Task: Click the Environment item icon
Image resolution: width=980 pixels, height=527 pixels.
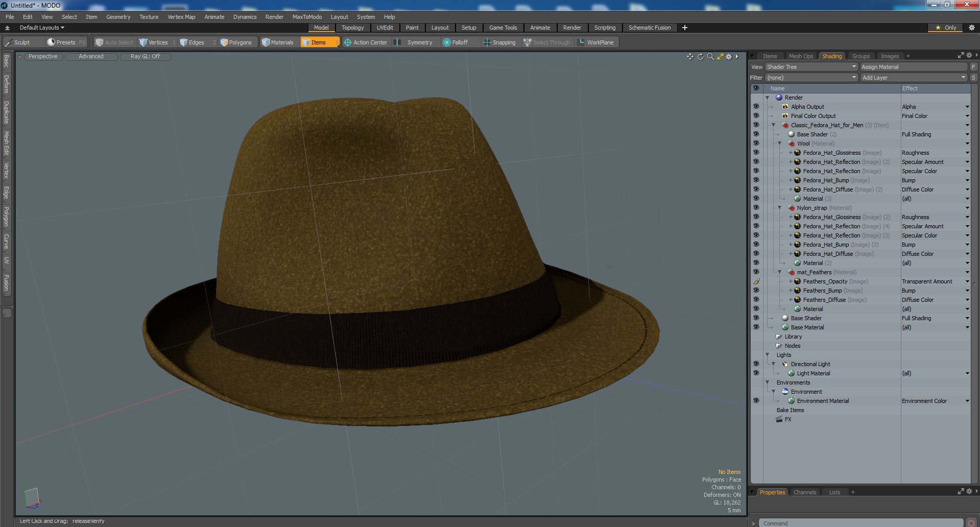Action: tap(785, 392)
